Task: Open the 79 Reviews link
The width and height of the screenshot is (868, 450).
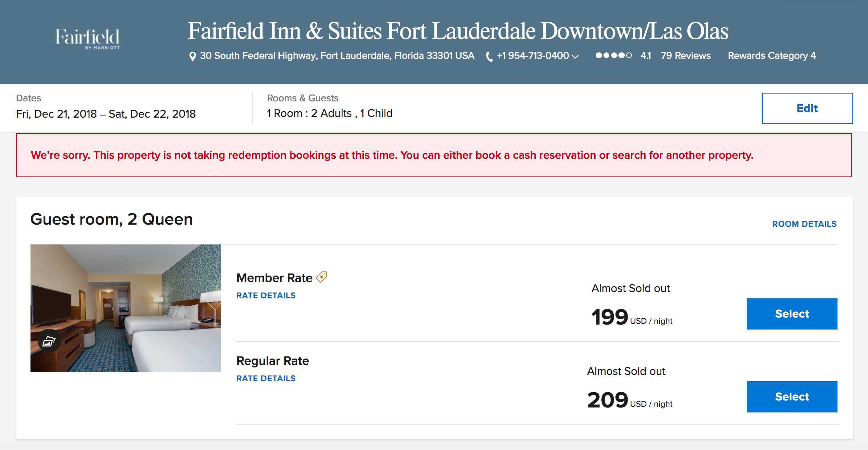Action: pyautogui.click(x=685, y=56)
